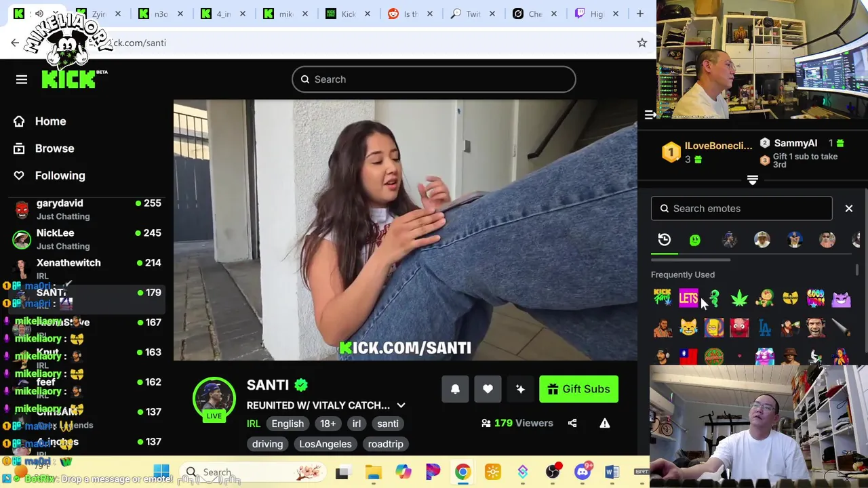
Task: Switch to the Twitch 'Hig' browser tab
Action: [x=597, y=14]
